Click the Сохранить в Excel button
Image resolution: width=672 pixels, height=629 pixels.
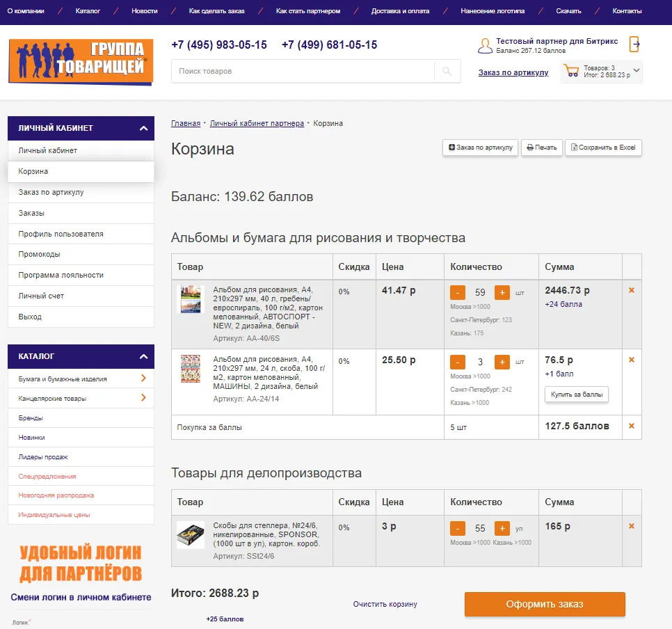tap(603, 148)
